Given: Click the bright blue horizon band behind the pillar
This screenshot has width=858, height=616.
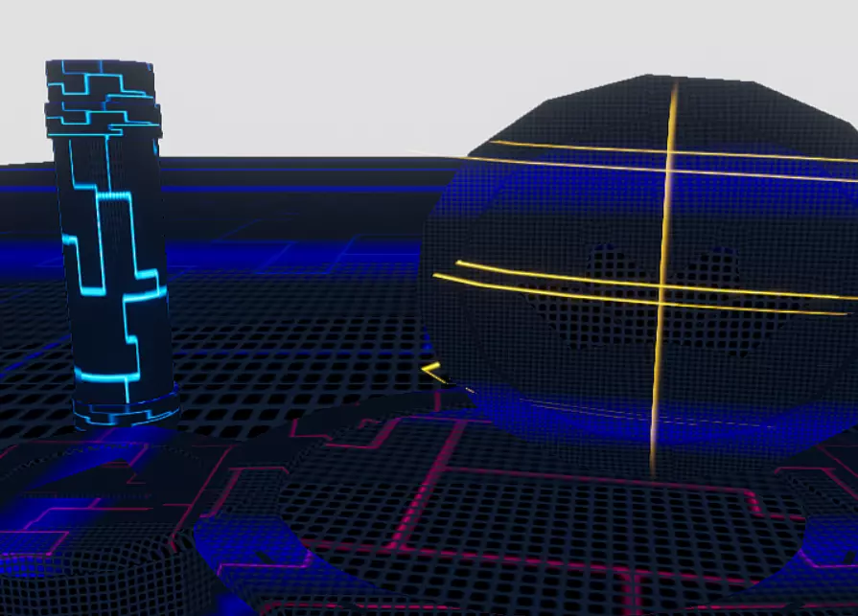Looking at the screenshot, I should tap(288, 189).
